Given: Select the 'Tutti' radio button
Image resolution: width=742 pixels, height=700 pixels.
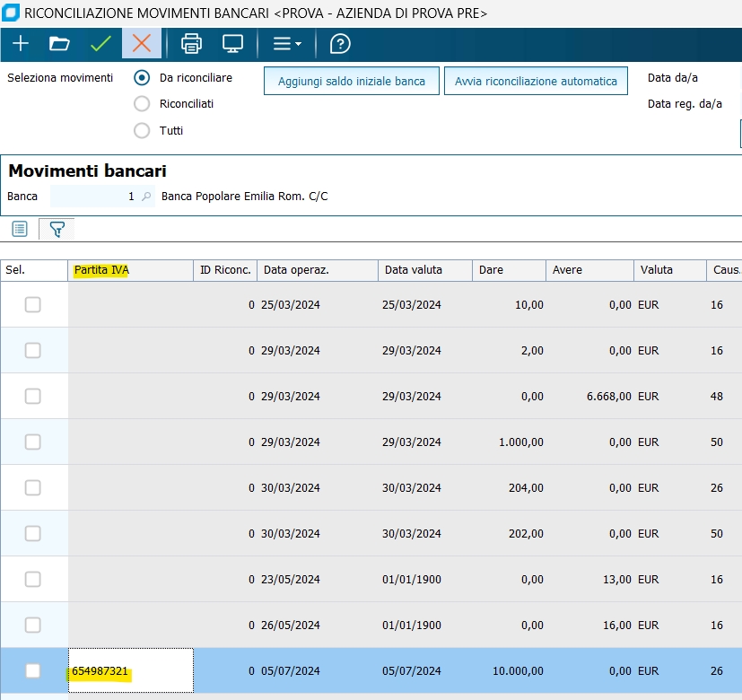Looking at the screenshot, I should pos(142,130).
